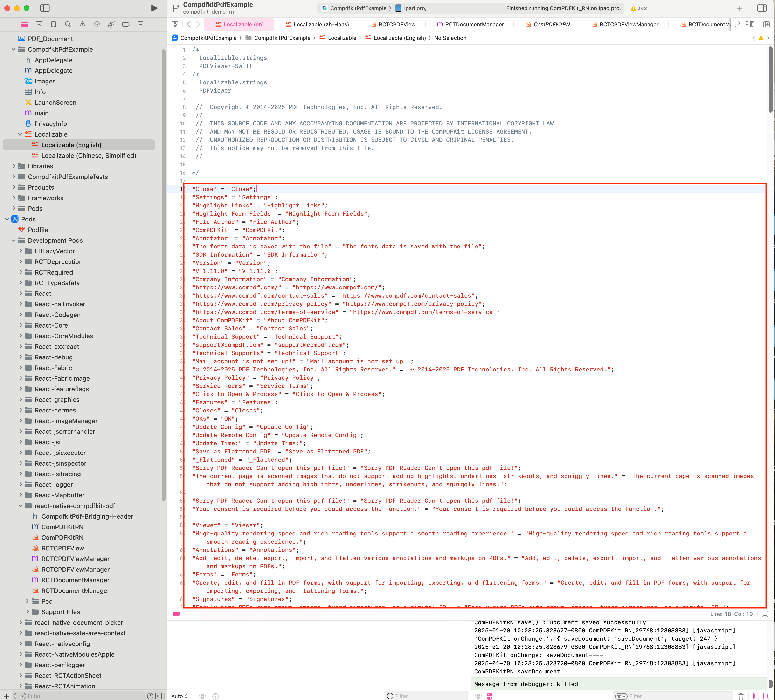Click the 242 warnings indicator
The height and width of the screenshot is (700, 775).
[638, 8]
